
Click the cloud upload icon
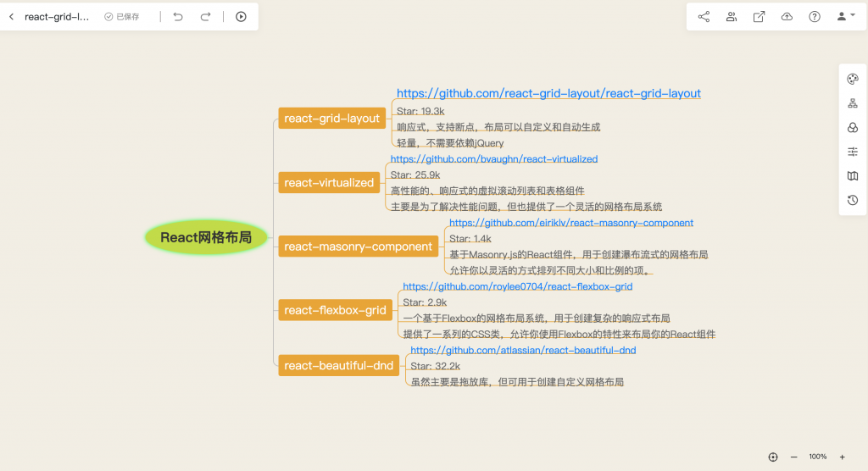coord(787,17)
